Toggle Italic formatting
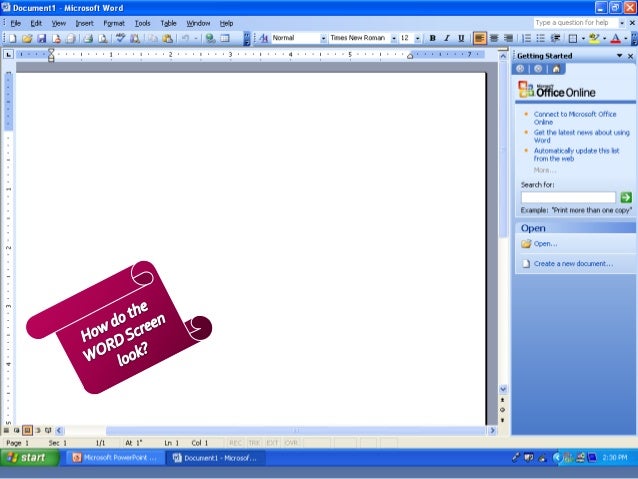The width and height of the screenshot is (638, 479). coord(447,38)
